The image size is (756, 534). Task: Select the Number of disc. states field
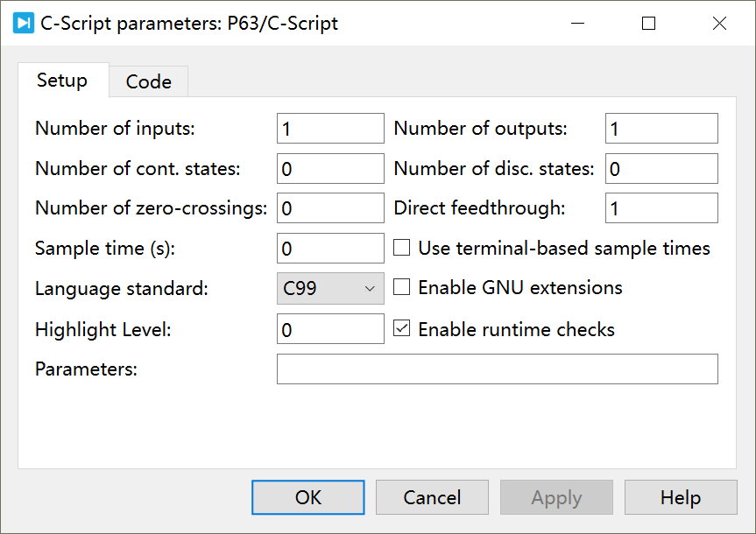pyautogui.click(x=661, y=168)
